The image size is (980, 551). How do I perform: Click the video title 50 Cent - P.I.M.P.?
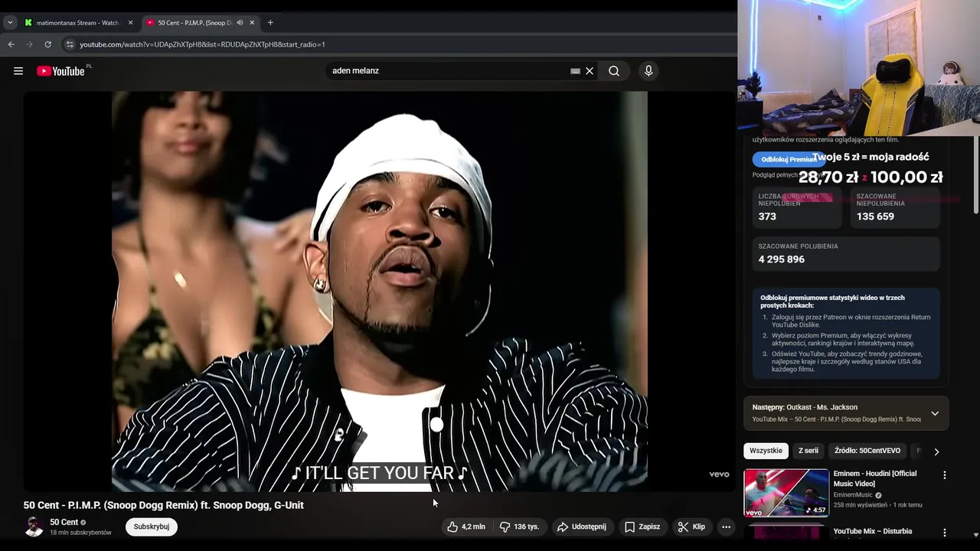tap(164, 505)
